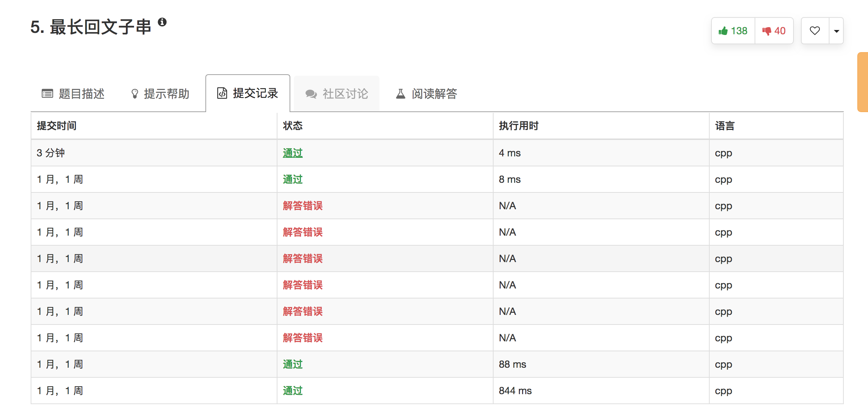This screenshot has width=868, height=417.
Task: Open the 通过 link of the 4 ms submission
Action: (x=292, y=152)
